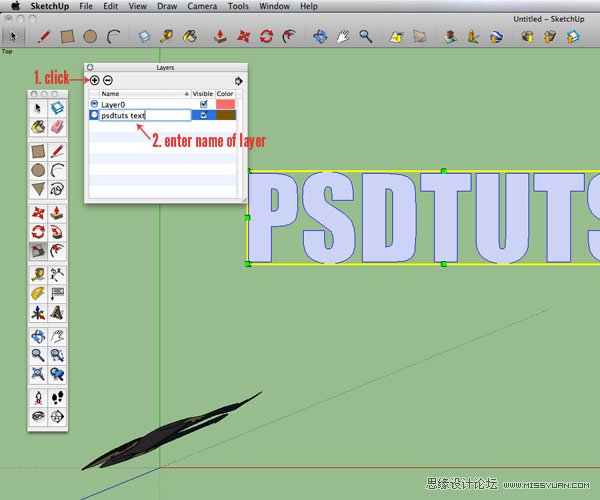Activate Push/Pull tool in top toolbar
The width and height of the screenshot is (600, 500).
pyautogui.click(x=220, y=37)
